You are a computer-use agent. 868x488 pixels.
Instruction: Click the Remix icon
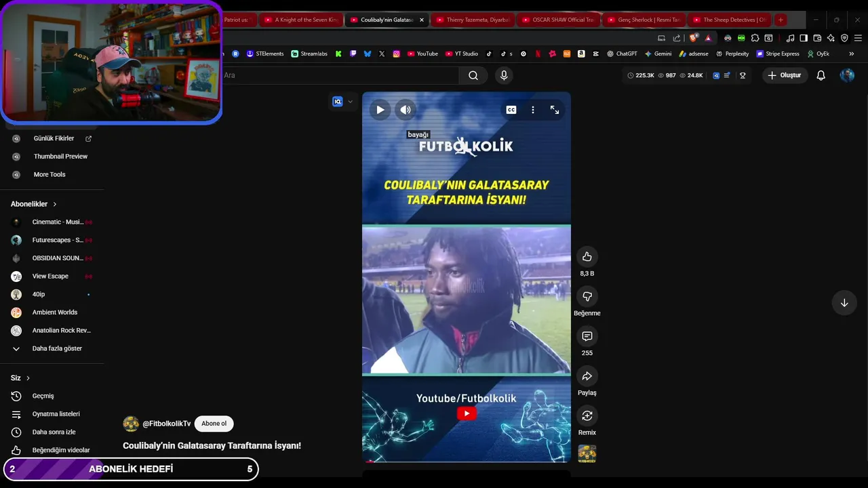coord(587,415)
